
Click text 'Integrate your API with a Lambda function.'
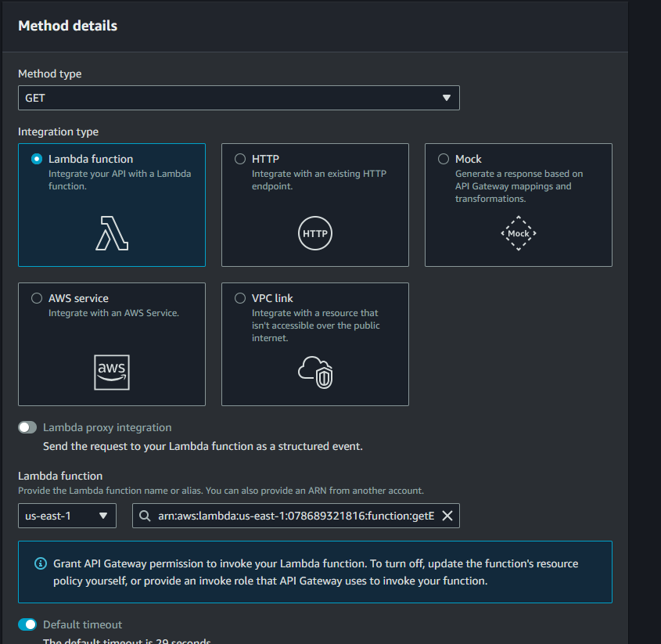tap(120, 180)
